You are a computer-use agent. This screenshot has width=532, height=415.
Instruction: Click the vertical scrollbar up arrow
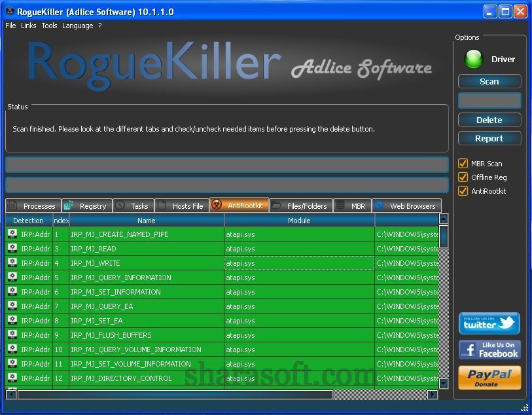(444, 219)
